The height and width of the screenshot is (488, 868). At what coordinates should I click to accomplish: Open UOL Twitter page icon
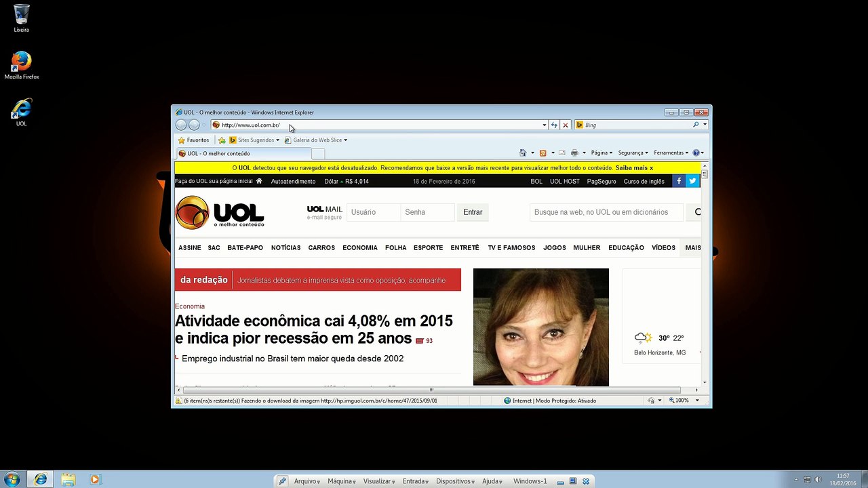click(x=692, y=181)
